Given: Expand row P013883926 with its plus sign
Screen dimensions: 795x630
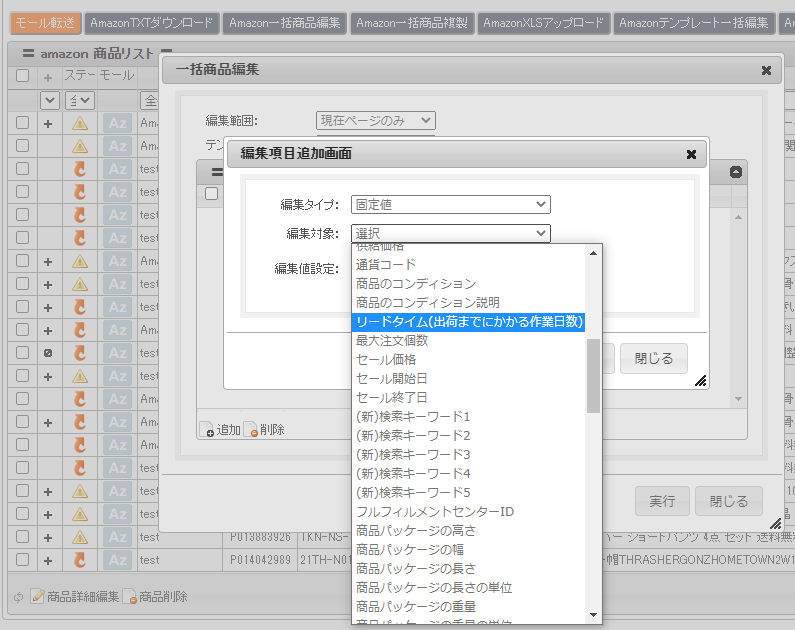Looking at the screenshot, I should point(48,537).
